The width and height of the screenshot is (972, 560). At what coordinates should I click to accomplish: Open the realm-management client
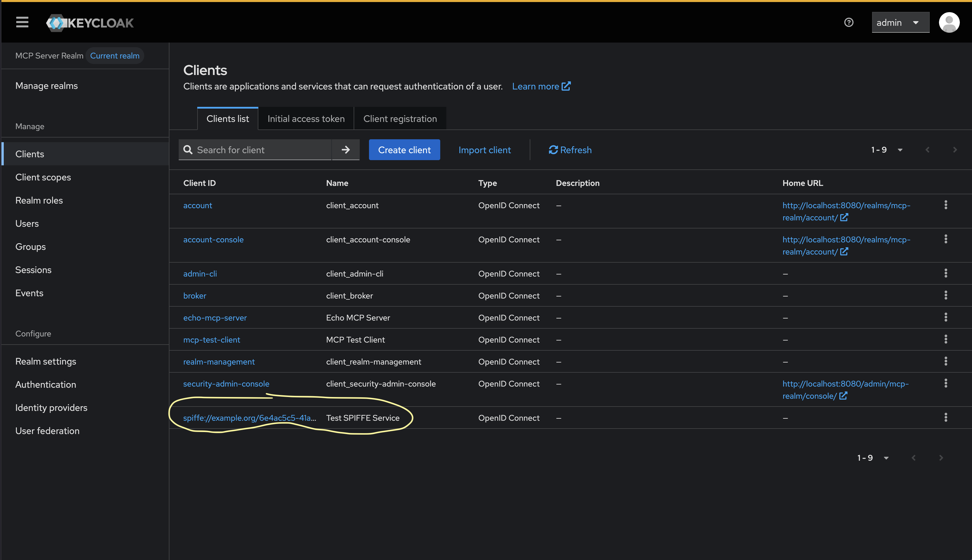tap(219, 362)
